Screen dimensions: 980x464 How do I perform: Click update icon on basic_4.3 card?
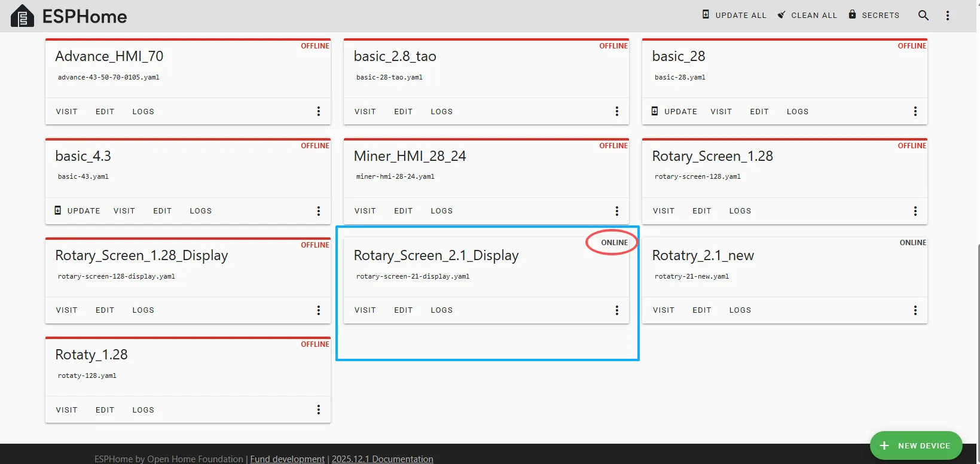click(58, 210)
